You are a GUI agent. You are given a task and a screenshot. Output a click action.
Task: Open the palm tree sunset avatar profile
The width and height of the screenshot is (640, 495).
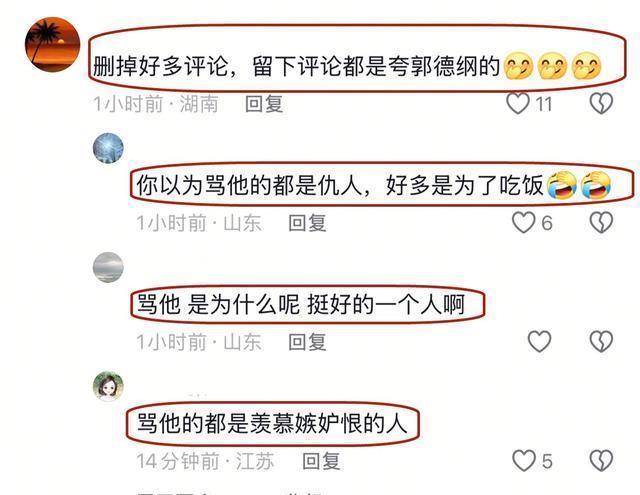point(53,44)
